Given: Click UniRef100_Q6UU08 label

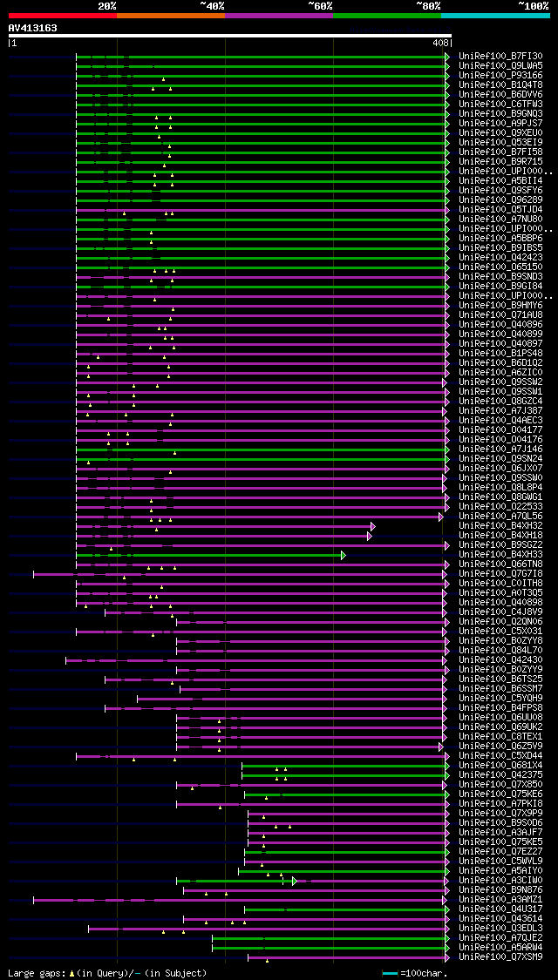Looking at the screenshot, I should click(500, 718).
